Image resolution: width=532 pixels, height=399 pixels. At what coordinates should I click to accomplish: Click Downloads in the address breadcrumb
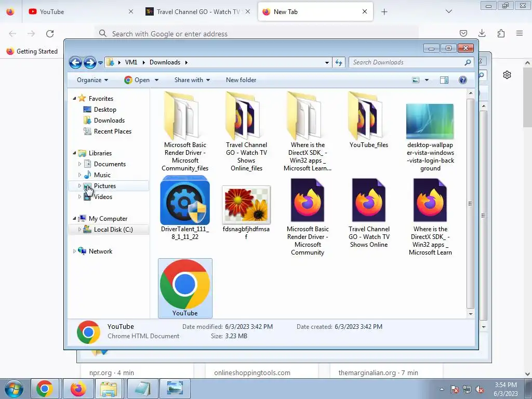point(165,62)
